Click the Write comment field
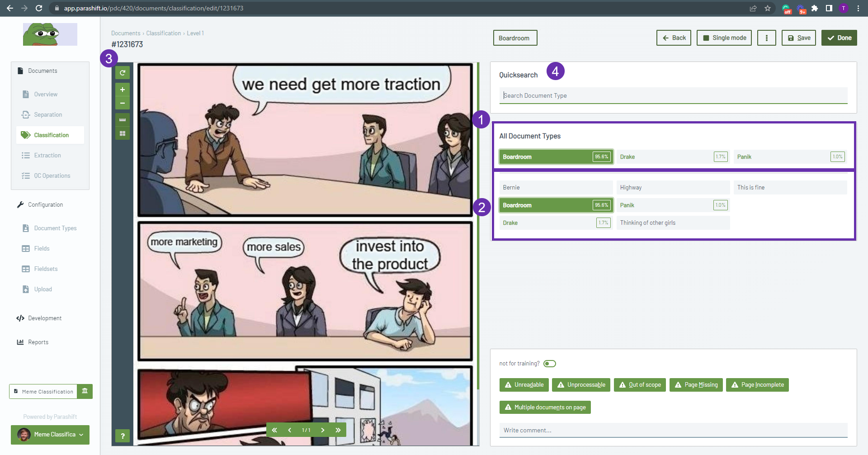 (673, 430)
